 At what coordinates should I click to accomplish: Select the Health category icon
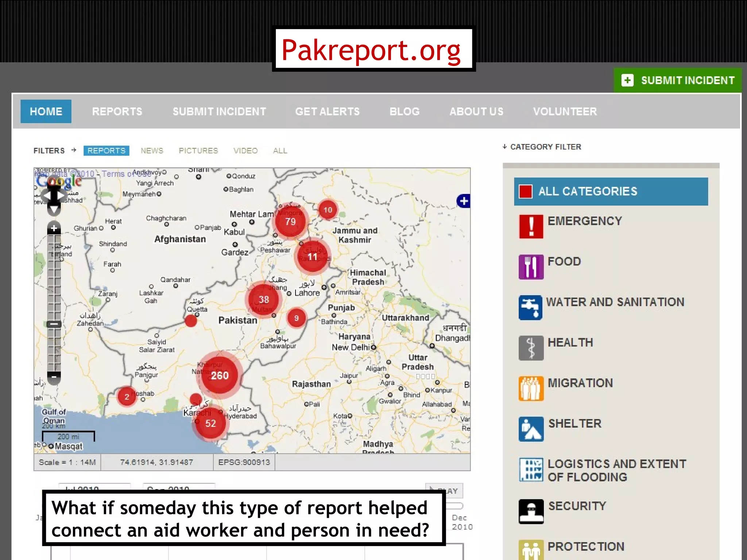531,348
